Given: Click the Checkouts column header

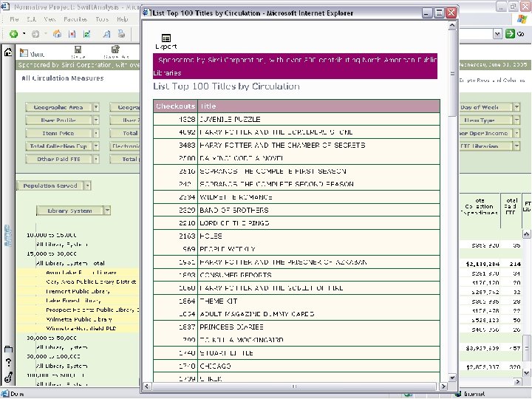Looking at the screenshot, I should [175, 106].
